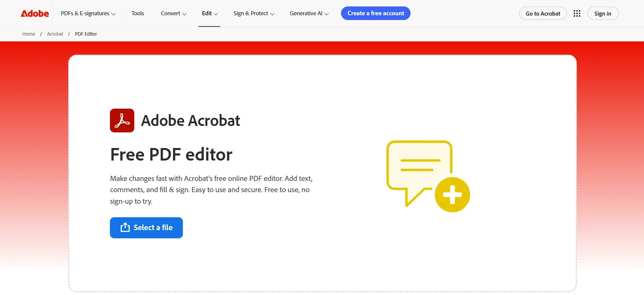This screenshot has height=295, width=644.
Task: Click the yellow comment plus illustration
Action: [428, 176]
